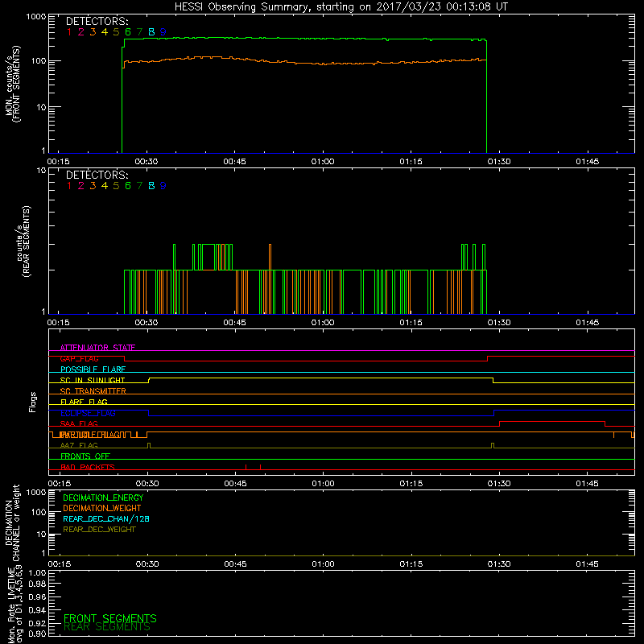Click the orange detector 3 curve in top plot
The height and width of the screenshot is (644, 644).
(x=304, y=63)
